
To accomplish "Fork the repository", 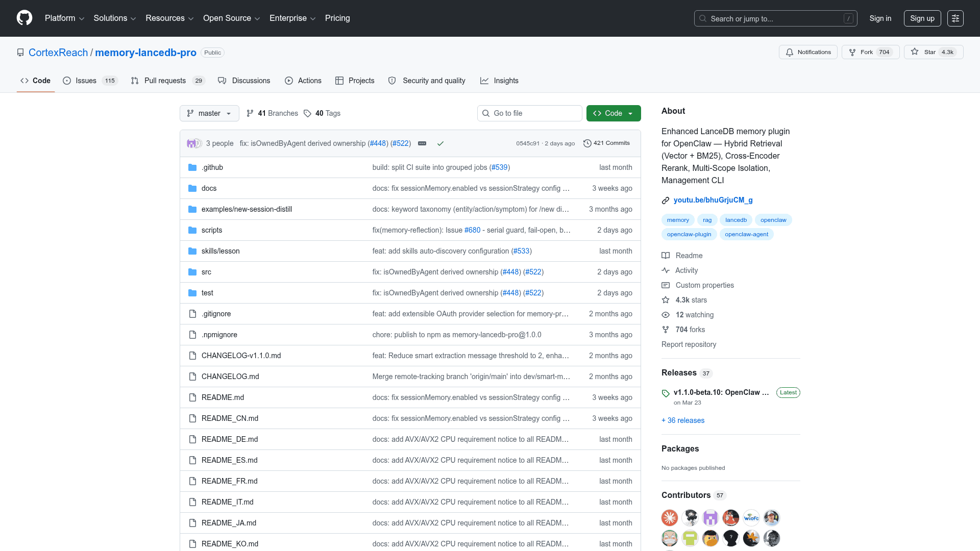I will tap(871, 52).
